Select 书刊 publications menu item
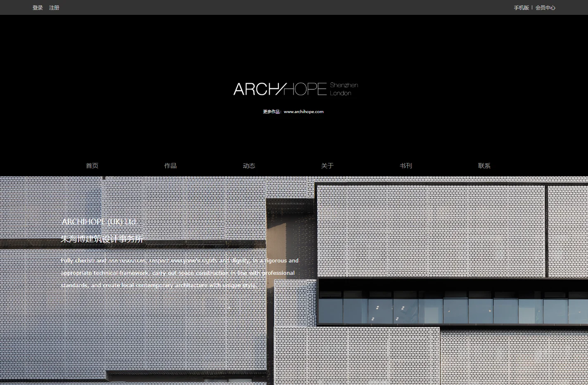Viewport: 588px width, 385px height. point(406,165)
